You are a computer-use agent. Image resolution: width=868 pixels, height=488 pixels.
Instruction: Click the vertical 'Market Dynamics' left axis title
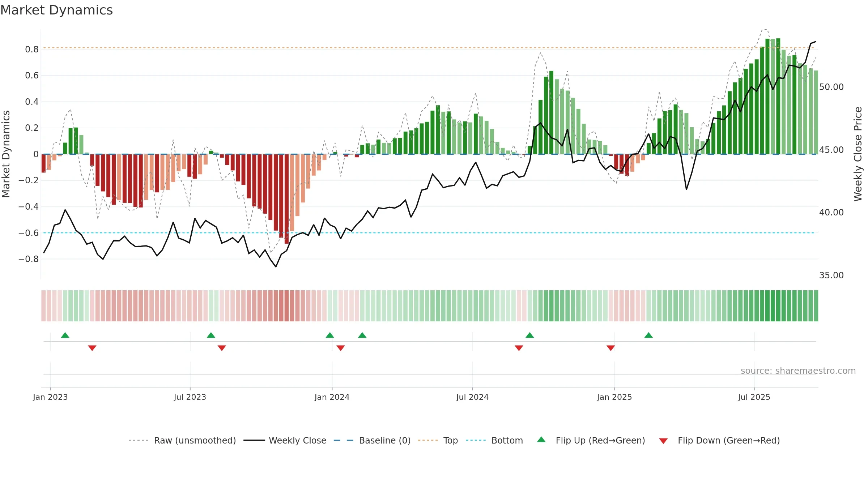6,154
